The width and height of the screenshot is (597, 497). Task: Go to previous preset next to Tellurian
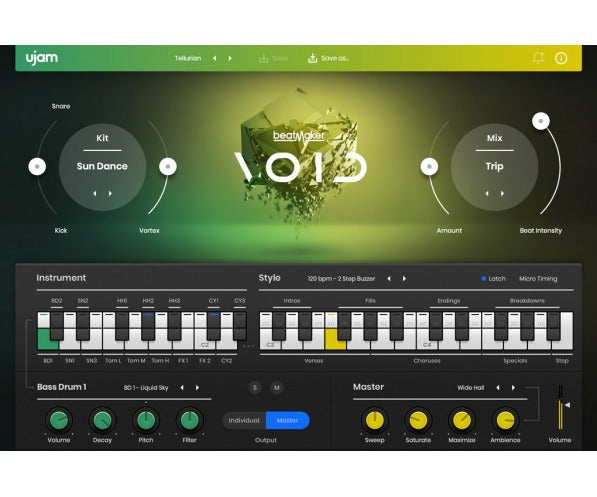[x=215, y=58]
